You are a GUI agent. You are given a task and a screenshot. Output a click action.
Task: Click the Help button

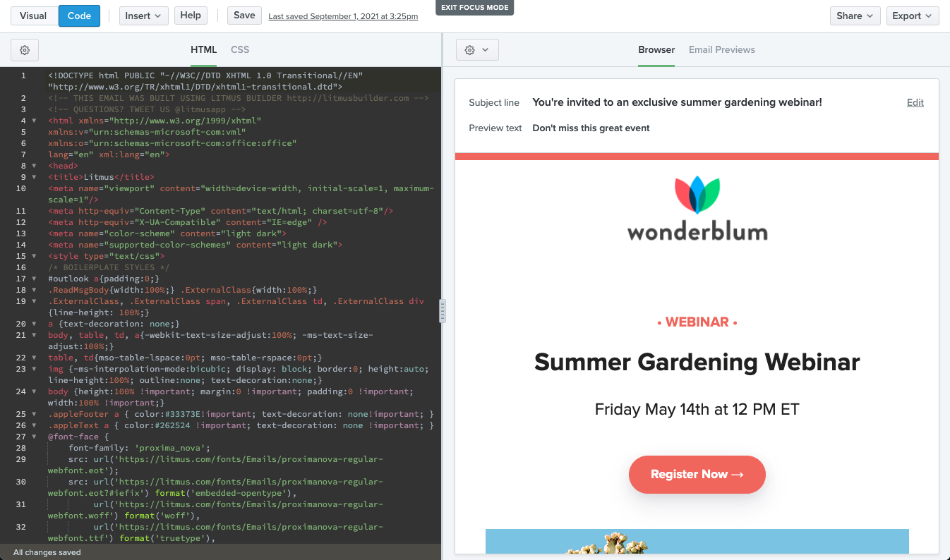click(x=191, y=16)
